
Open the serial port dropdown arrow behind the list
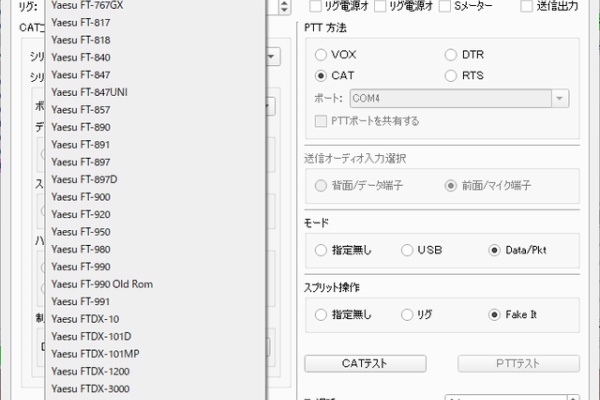click(272, 57)
